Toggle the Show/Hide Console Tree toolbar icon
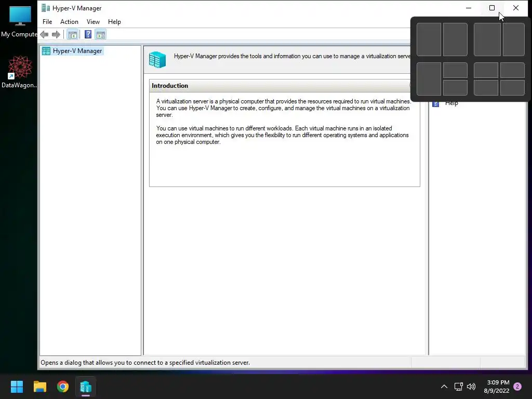This screenshot has width=532, height=399. 72,34
